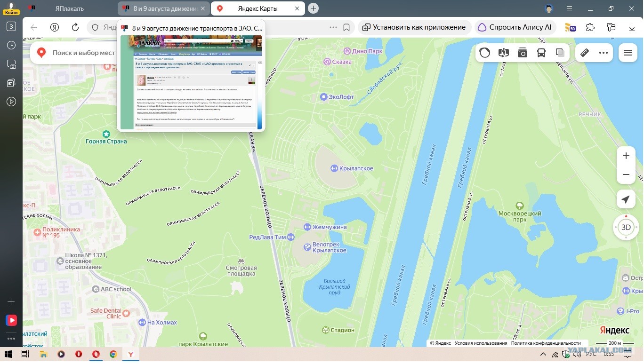Toggle 3D map tilt view
Screen dimensions: 644x364
pyautogui.click(x=626, y=228)
